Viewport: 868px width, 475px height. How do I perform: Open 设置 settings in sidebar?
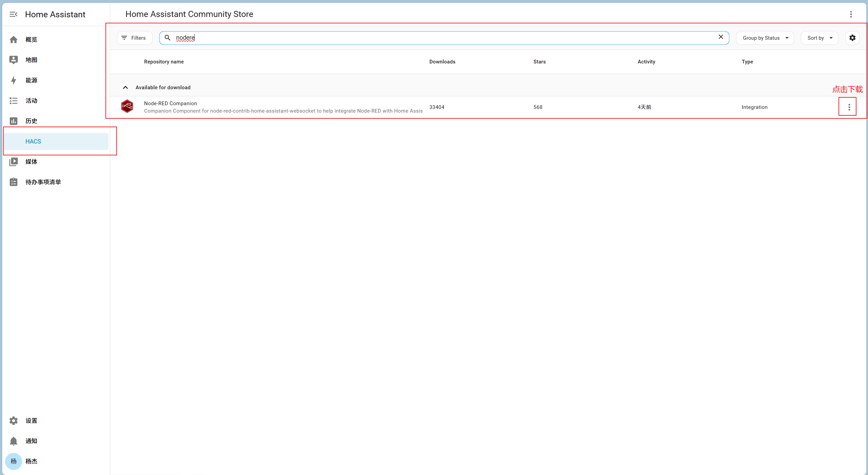(31, 421)
